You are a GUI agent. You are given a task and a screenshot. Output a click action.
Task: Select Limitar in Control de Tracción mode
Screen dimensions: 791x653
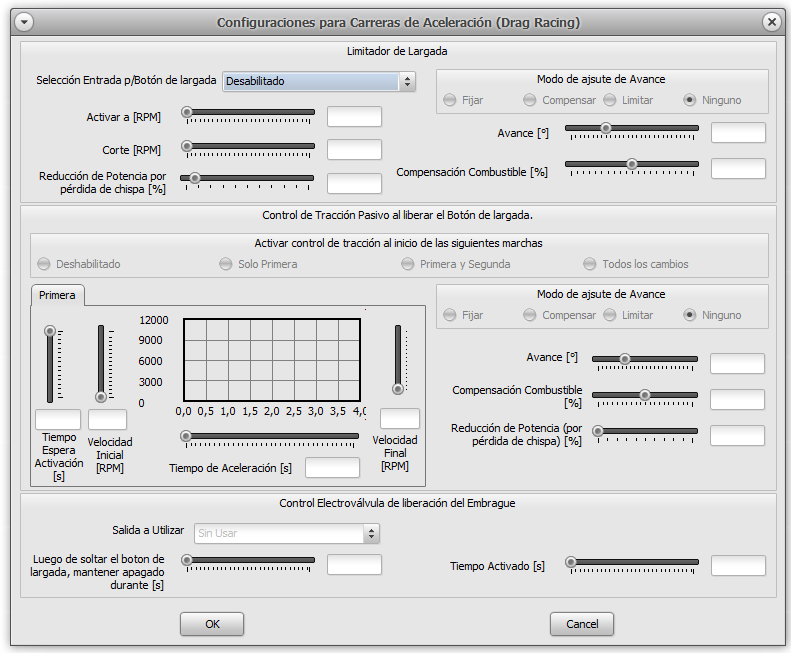pos(628,315)
